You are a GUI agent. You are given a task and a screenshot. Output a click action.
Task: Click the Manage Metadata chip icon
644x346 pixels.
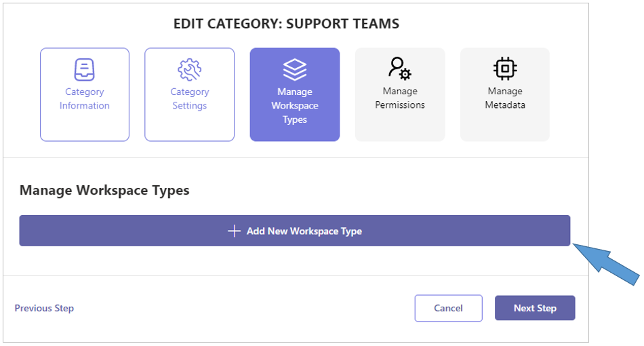[505, 69]
